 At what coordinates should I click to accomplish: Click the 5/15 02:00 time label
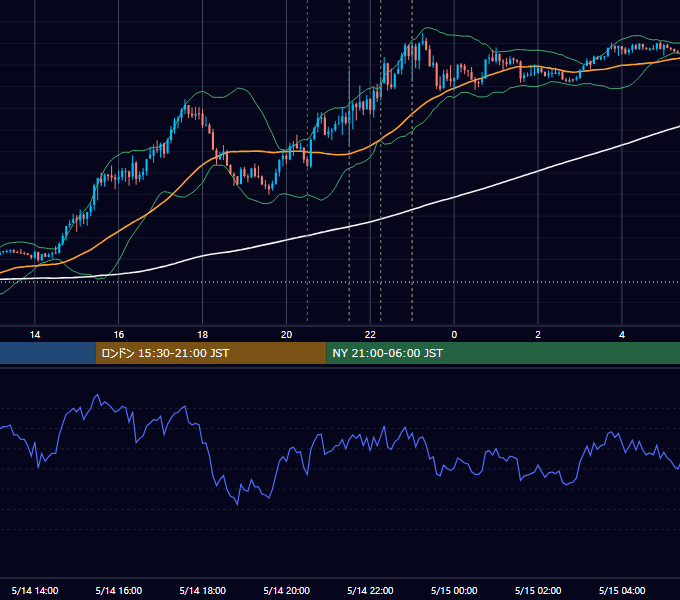[538, 590]
